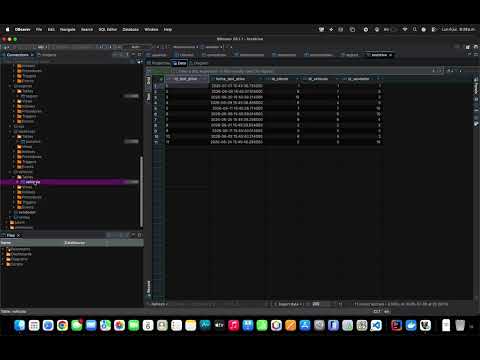
Task: Open the Record side panel toggle
Action: [x=148, y=288]
